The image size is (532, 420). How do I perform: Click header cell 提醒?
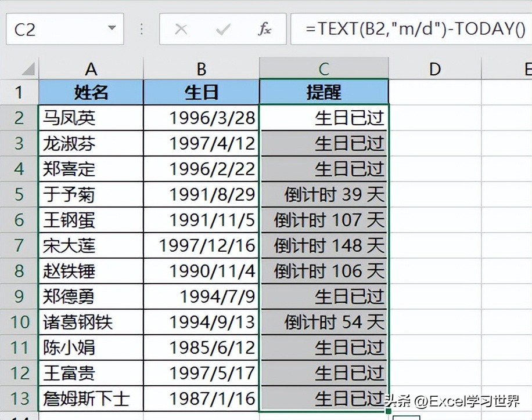click(324, 92)
